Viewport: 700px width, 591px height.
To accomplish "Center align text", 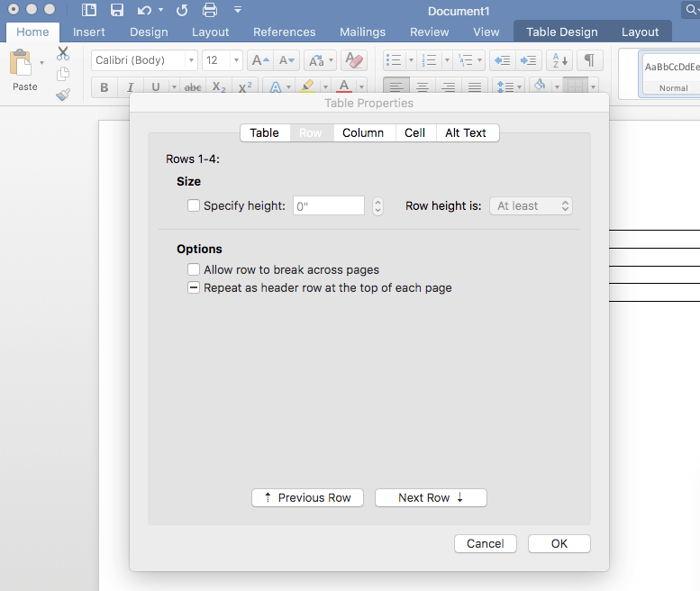I will (423, 87).
